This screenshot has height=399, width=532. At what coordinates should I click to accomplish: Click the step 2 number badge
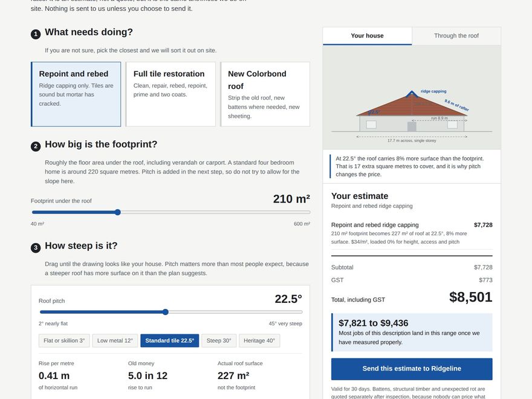point(36,146)
